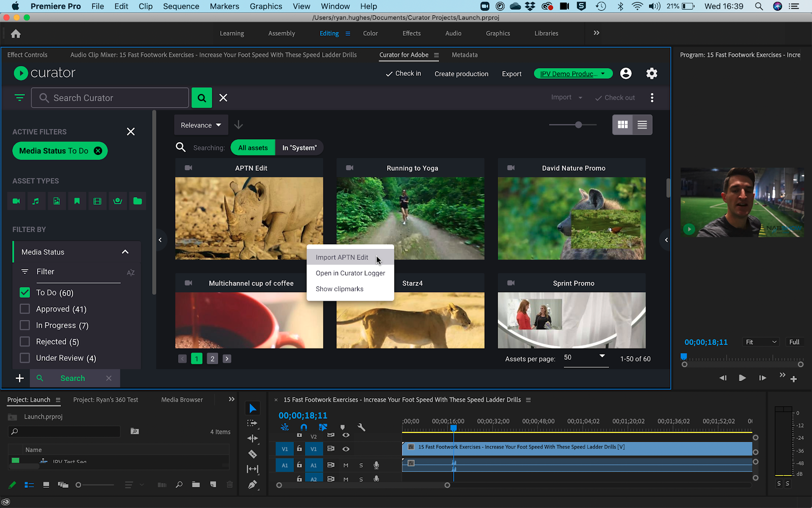Switch to grid view of assets
812x508 pixels.
coord(623,125)
